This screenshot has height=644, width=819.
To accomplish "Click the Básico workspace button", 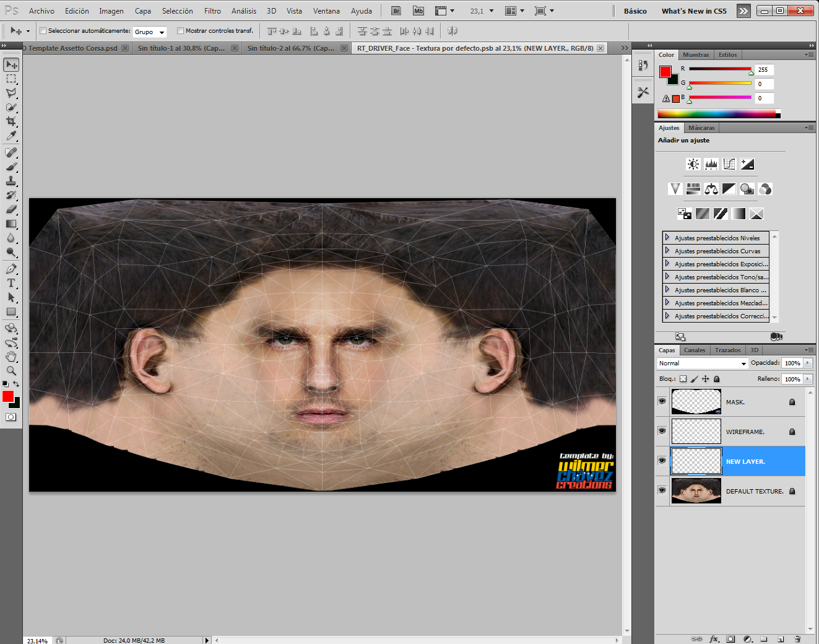I will (635, 11).
